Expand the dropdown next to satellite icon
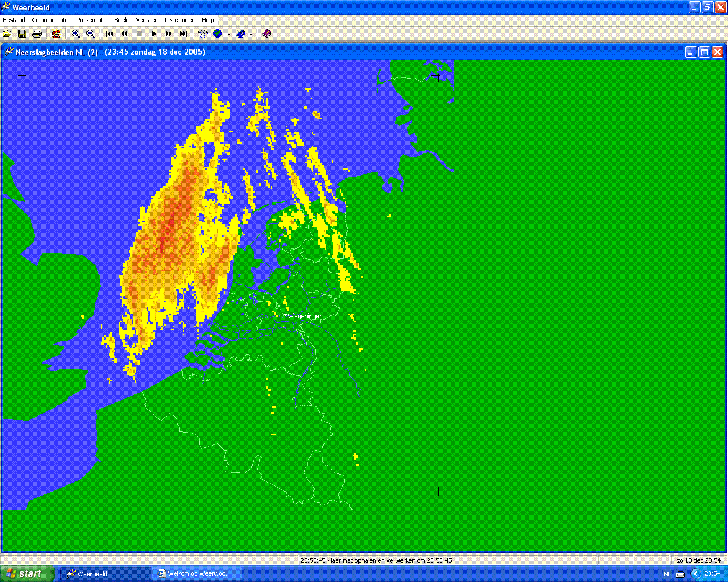Image resolution: width=728 pixels, height=582 pixels. click(x=251, y=34)
